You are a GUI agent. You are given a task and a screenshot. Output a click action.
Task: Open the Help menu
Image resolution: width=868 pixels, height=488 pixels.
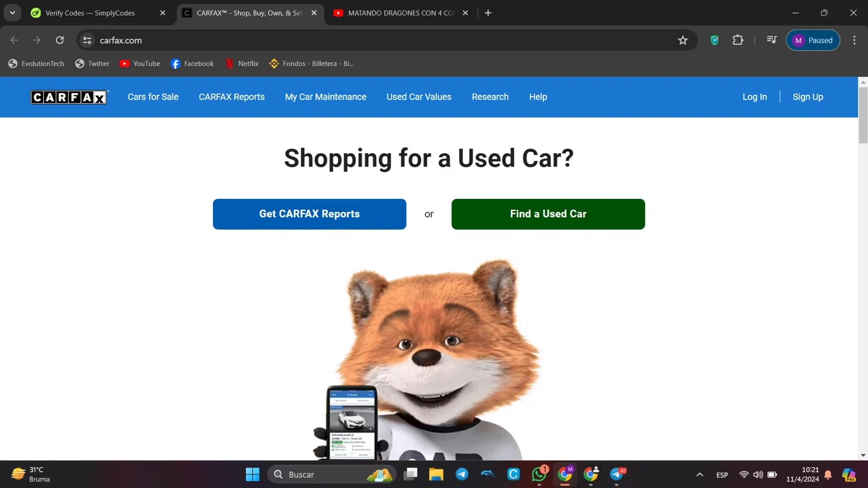click(538, 97)
